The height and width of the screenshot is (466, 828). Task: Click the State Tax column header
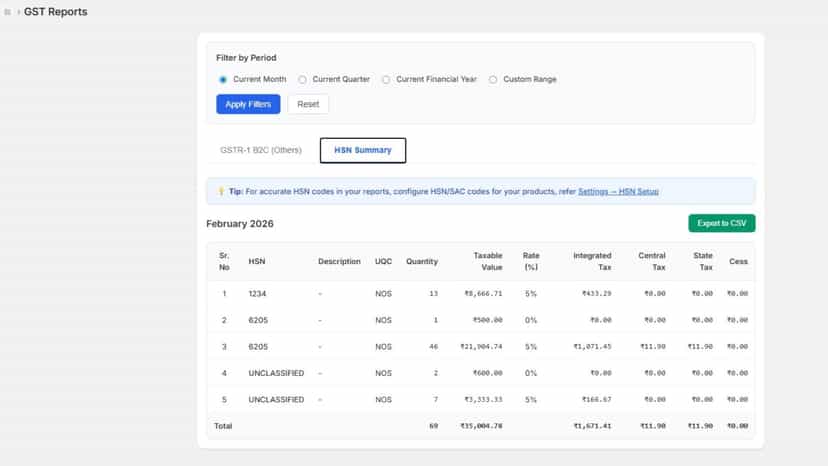click(x=703, y=262)
